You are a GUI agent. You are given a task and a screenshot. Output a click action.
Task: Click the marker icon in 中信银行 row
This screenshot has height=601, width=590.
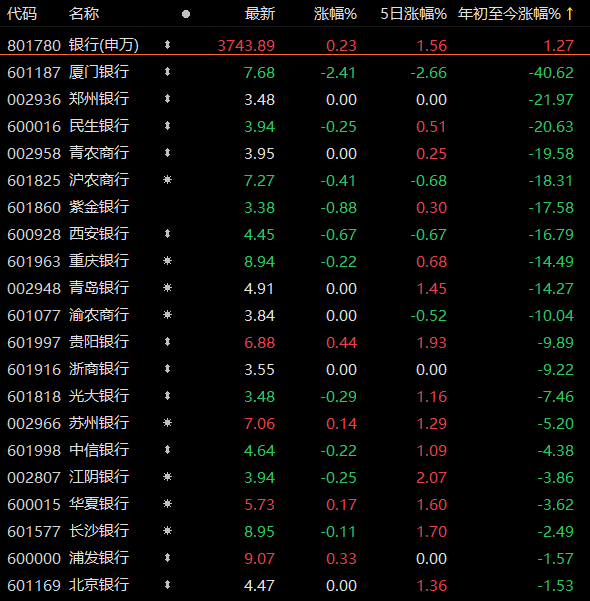pyautogui.click(x=167, y=450)
